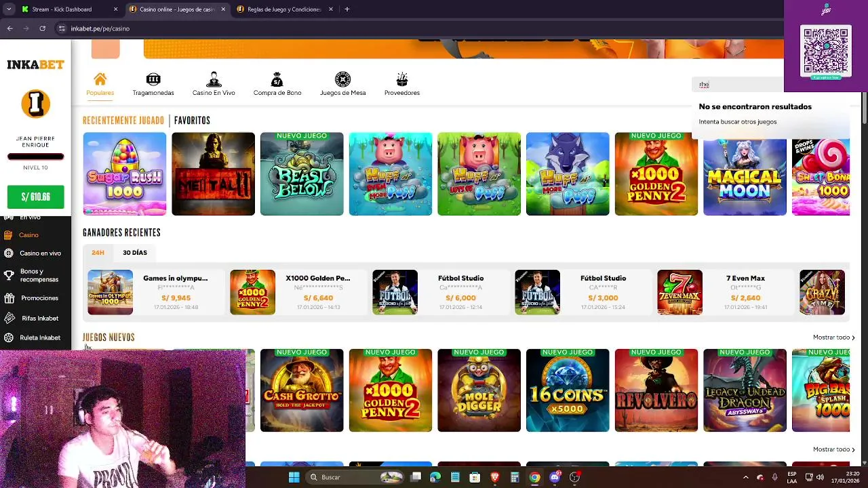Viewport: 868px width, 488px height.
Task: Open the Beast Below game thumbnail
Action: click(302, 174)
